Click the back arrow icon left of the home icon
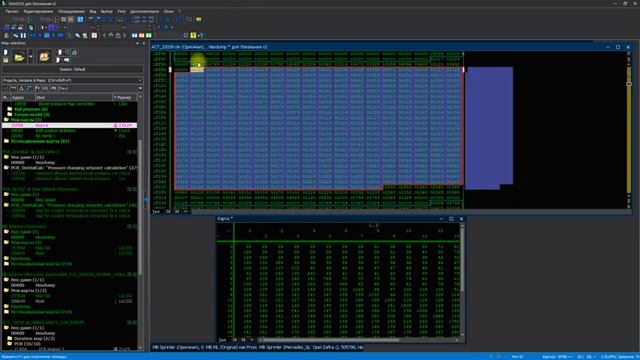Screen dimensions: 640x360 (104, 36)
